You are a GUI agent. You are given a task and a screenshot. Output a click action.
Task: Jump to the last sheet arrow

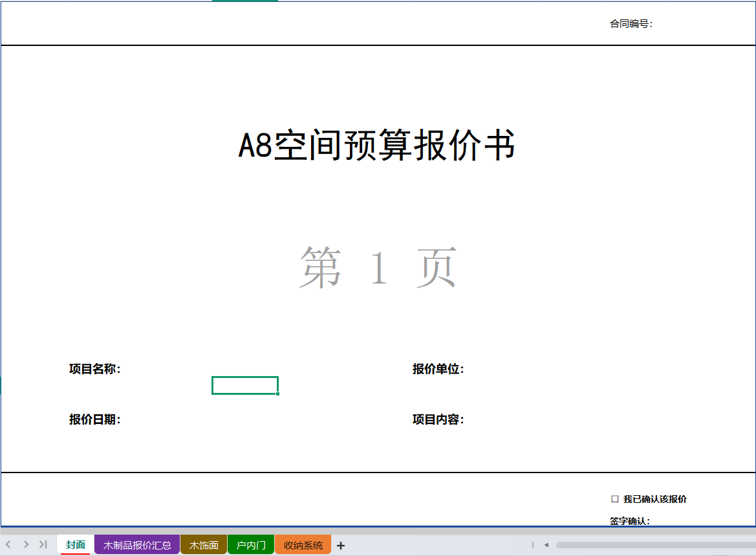click(43, 544)
